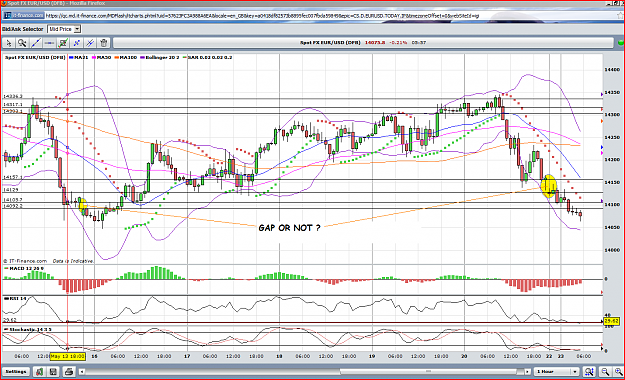Image resolution: width=625 pixels, height=380 pixels.
Task: Click the RSI 14 panel label
Action: tap(15, 298)
